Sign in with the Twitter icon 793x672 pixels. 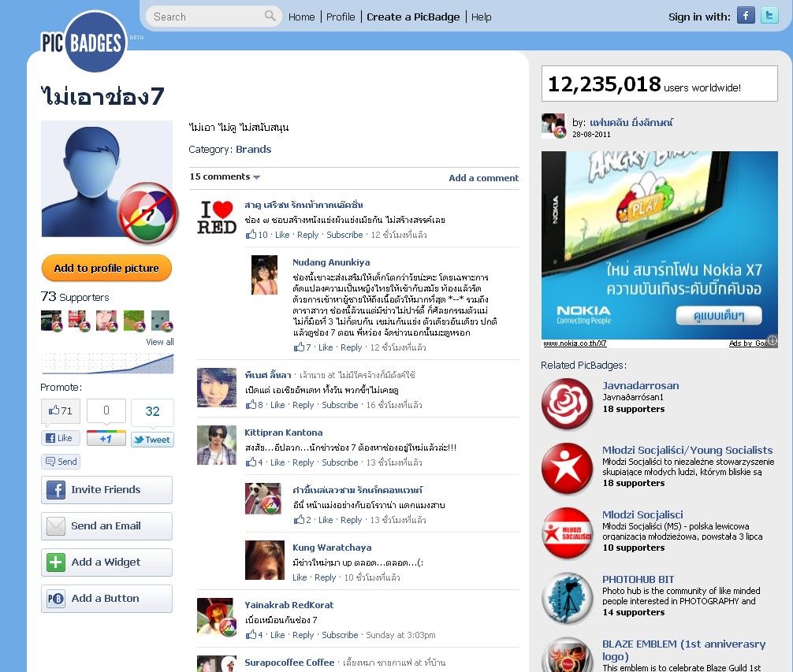[x=769, y=15]
